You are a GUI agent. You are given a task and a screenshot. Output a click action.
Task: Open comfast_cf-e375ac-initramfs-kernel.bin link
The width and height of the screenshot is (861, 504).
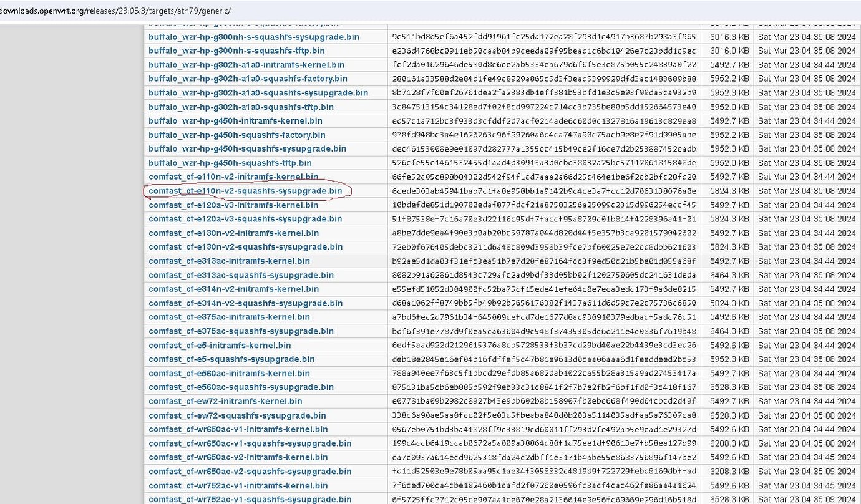click(x=229, y=317)
